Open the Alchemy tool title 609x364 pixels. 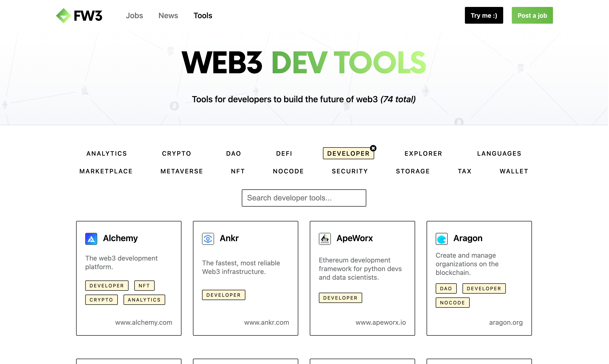pos(120,238)
